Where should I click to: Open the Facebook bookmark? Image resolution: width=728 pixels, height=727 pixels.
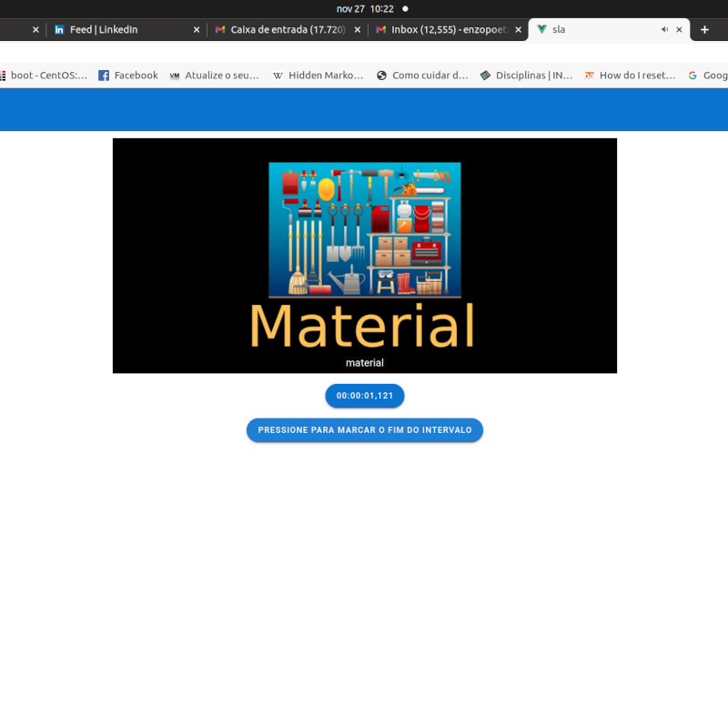point(127,76)
